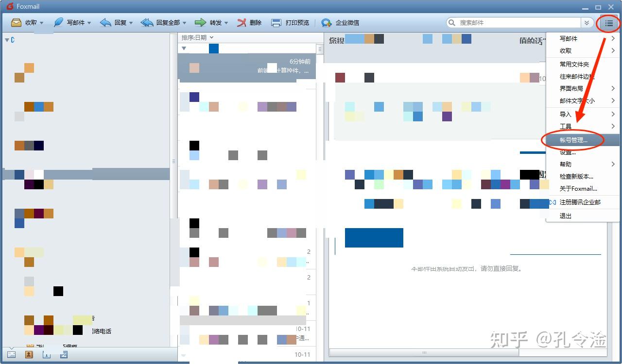Open 打印预览 print preview
This screenshot has height=364, width=622.
tap(290, 22)
